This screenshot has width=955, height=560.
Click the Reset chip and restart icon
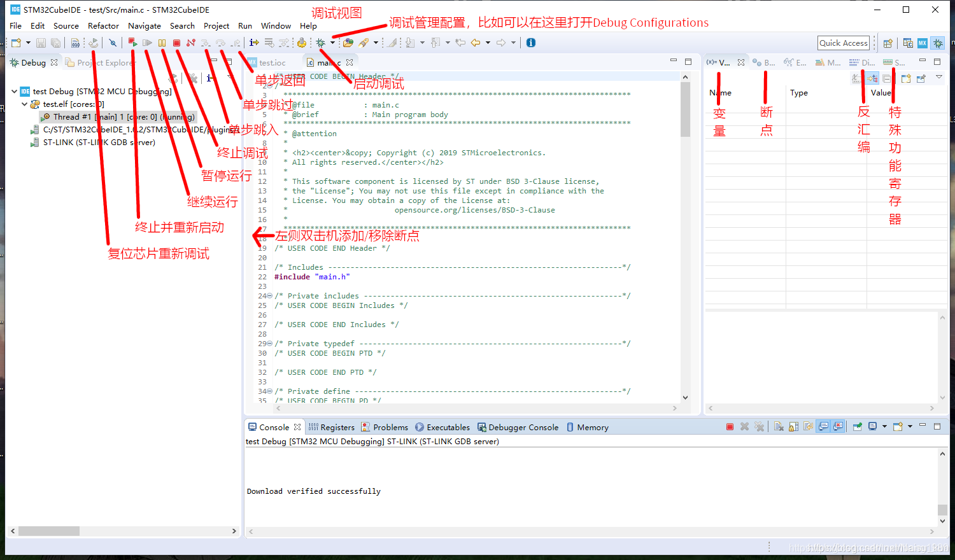coord(93,43)
